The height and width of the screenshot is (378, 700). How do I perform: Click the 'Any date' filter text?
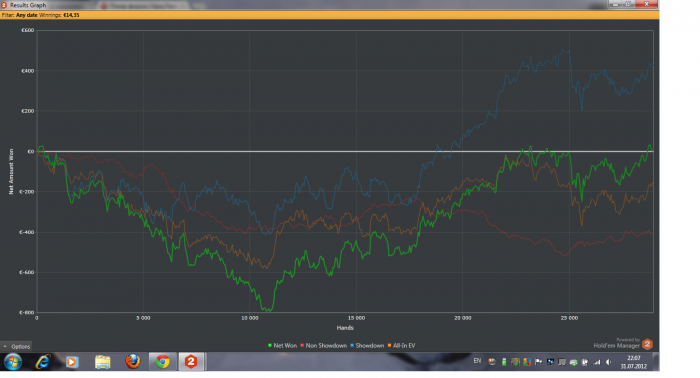(x=27, y=15)
